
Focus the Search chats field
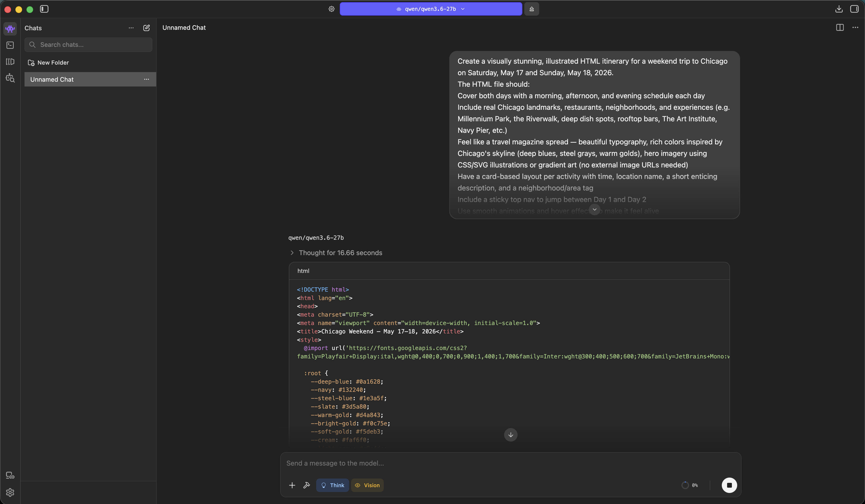click(x=88, y=45)
